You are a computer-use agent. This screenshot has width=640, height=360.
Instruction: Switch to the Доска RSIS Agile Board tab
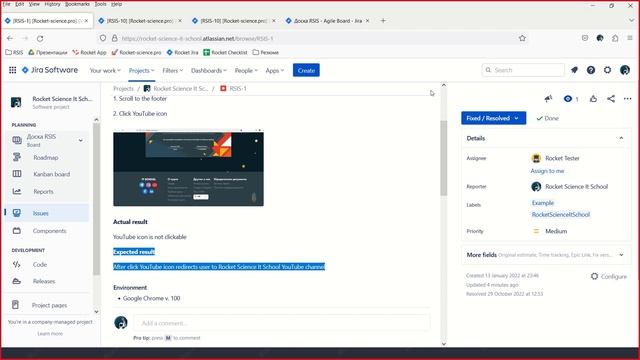point(327,20)
